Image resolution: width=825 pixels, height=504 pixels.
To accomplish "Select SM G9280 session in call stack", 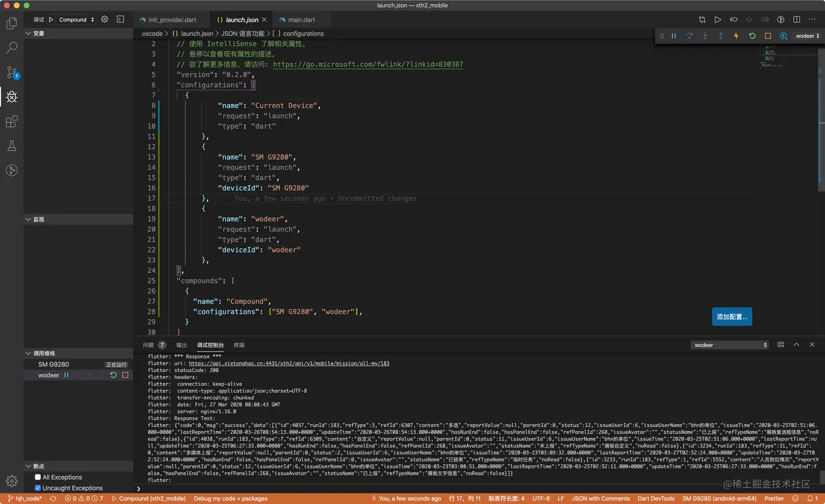I will 53,364.
